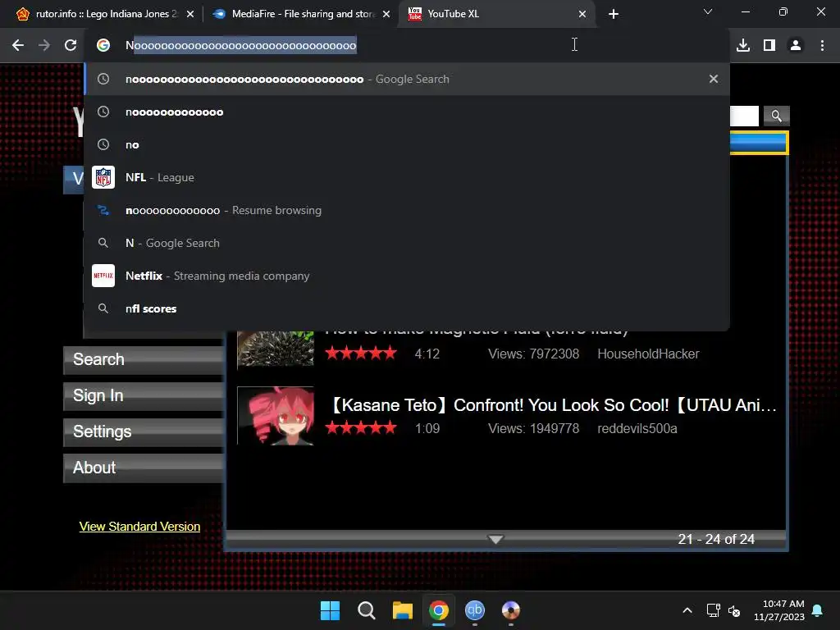Select 'N - Google Search' suggestion

[407, 243]
